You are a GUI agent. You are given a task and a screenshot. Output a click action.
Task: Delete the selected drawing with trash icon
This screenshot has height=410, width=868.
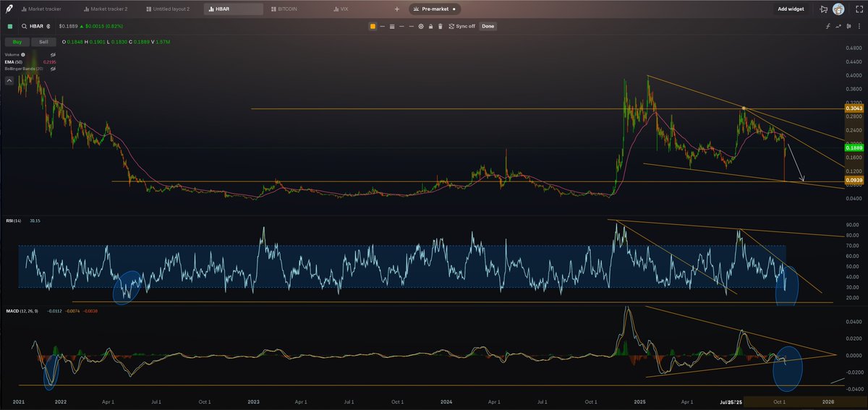tap(441, 26)
